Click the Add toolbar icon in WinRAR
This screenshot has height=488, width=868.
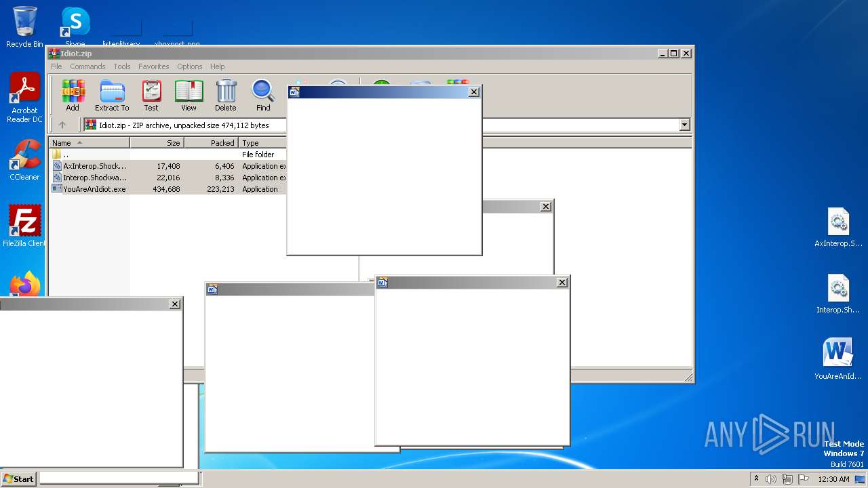73,96
